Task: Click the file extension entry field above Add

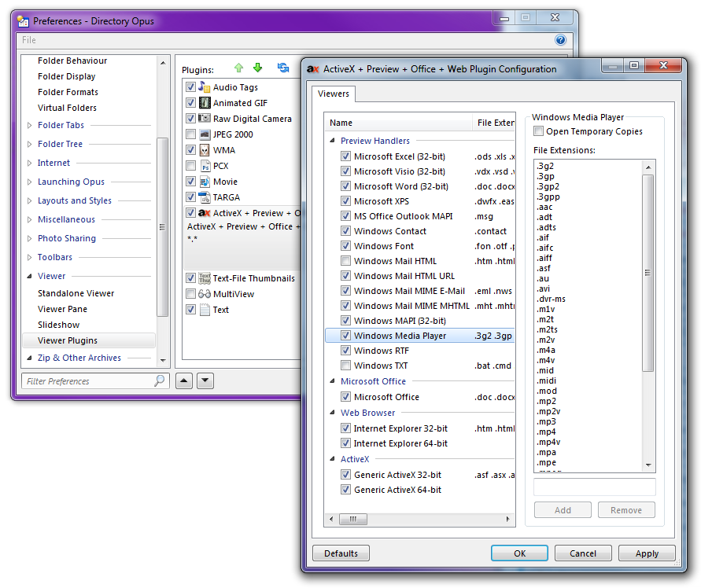Action: coord(595,487)
